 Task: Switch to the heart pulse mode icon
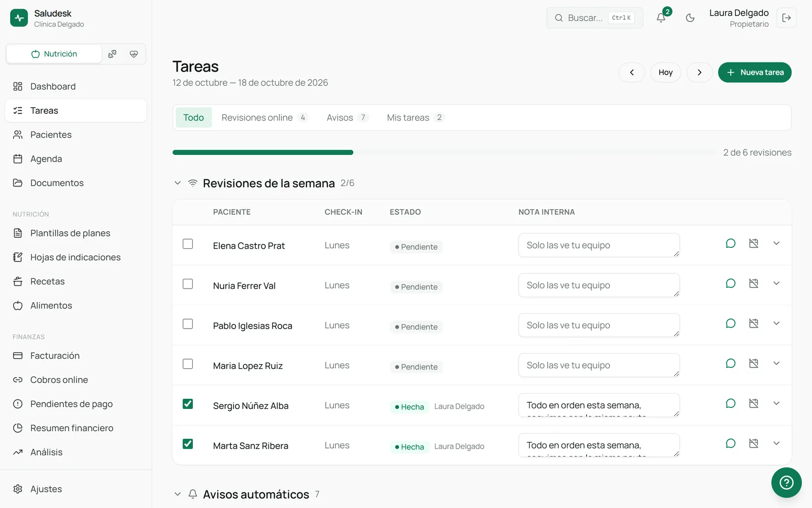[134, 54]
